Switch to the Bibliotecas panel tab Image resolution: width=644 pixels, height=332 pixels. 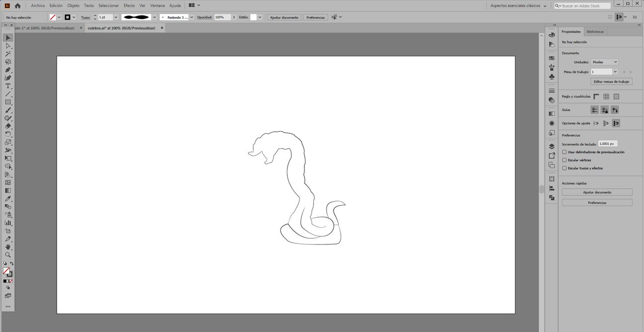pos(595,31)
